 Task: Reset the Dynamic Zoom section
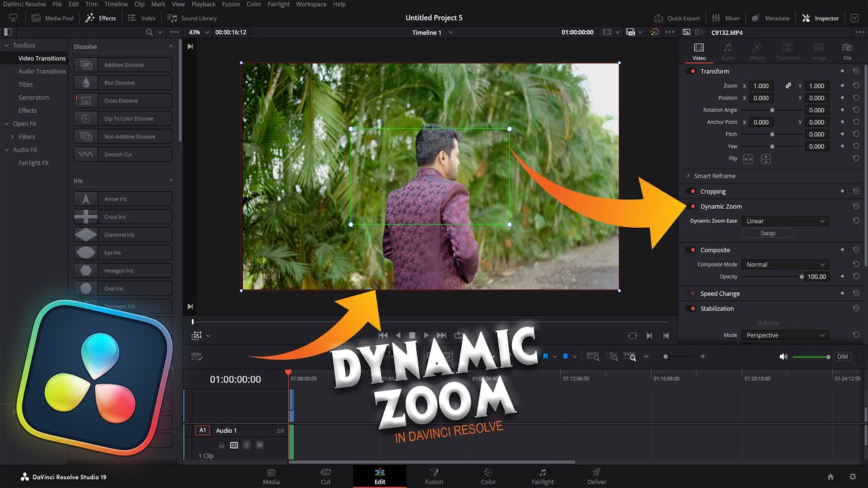click(856, 206)
